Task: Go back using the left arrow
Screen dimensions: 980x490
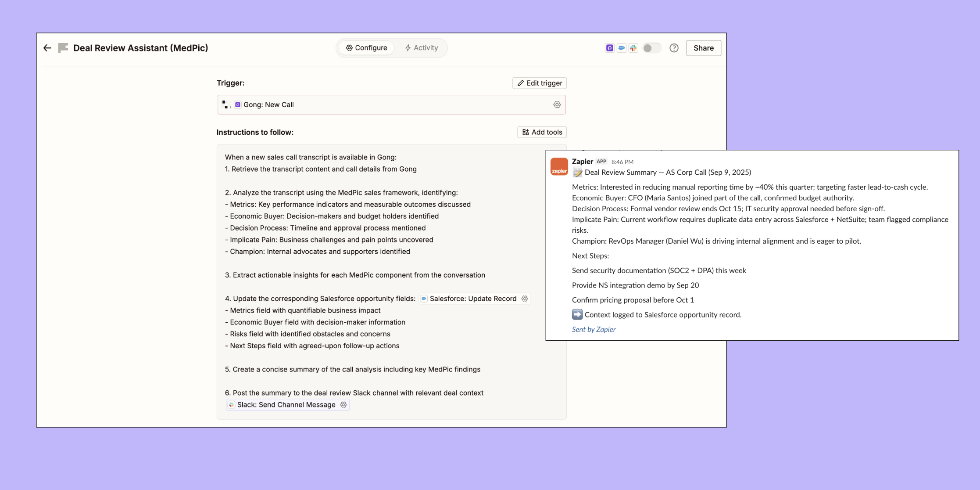Action: coord(47,48)
